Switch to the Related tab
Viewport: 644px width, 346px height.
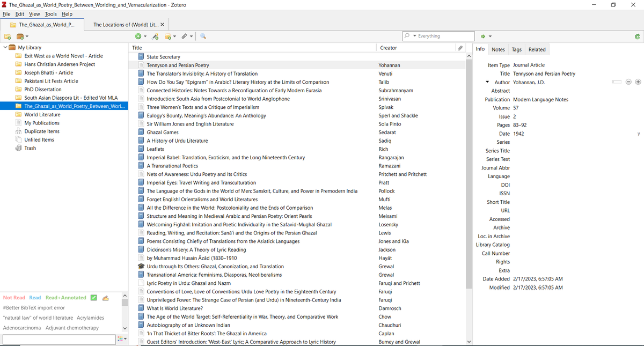pos(537,49)
